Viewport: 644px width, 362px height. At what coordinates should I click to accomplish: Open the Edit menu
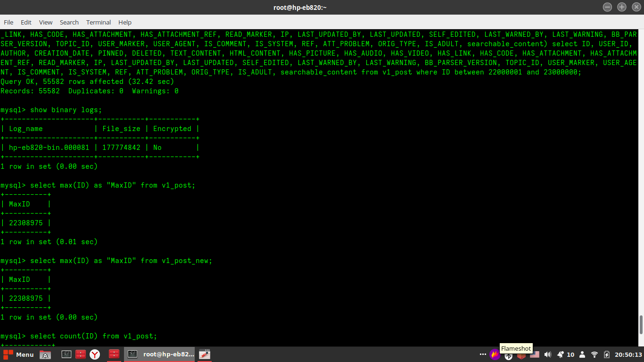(x=26, y=22)
